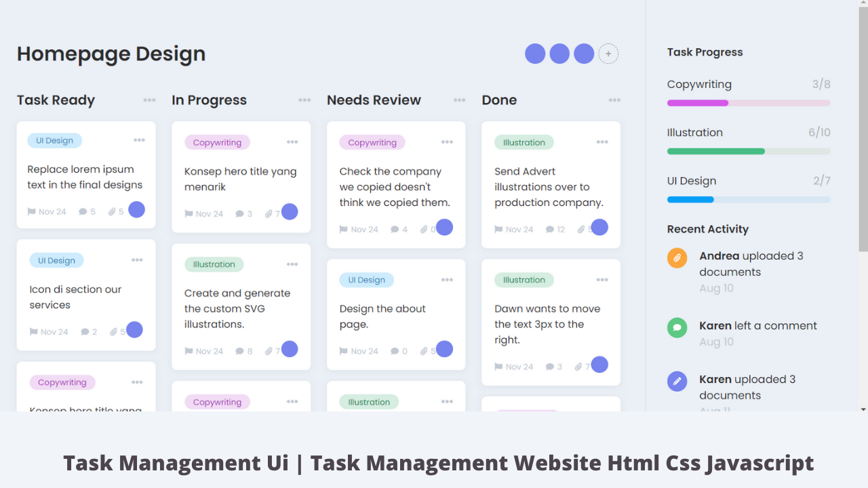Click attachment icon on Design the about page card

424,351
